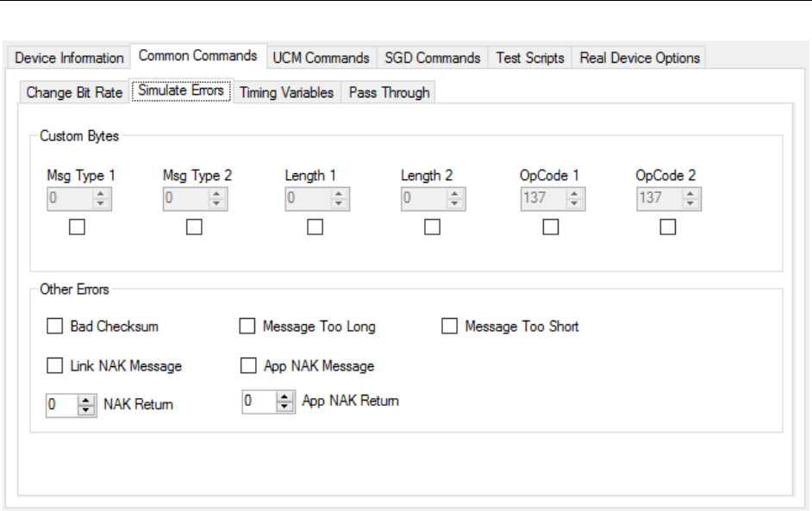
Task: Open the Test Scripts tab
Action: pos(530,58)
